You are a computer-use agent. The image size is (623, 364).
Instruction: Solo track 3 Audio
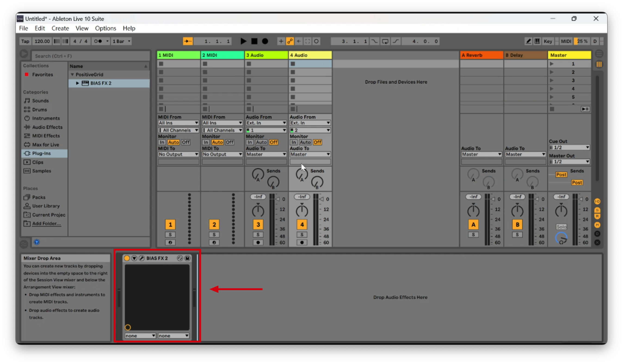point(258,234)
